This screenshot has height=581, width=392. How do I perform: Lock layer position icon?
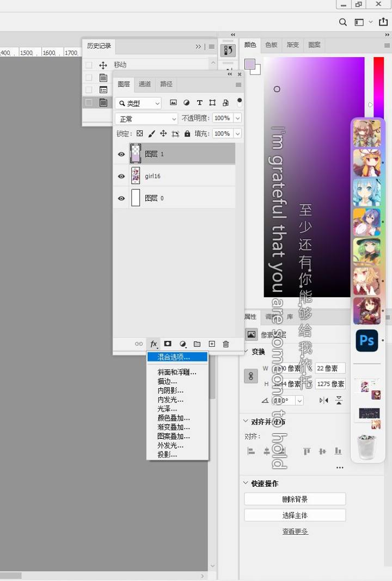click(163, 133)
